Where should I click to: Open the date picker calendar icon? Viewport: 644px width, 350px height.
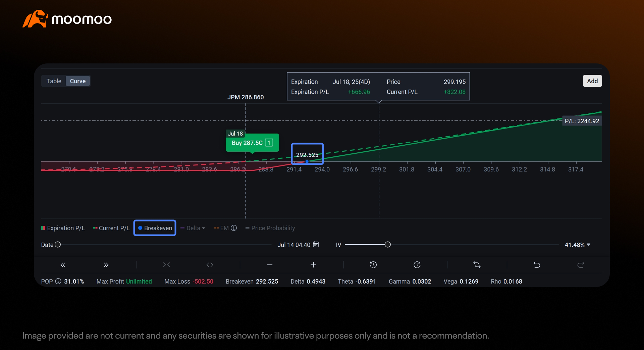pos(316,245)
